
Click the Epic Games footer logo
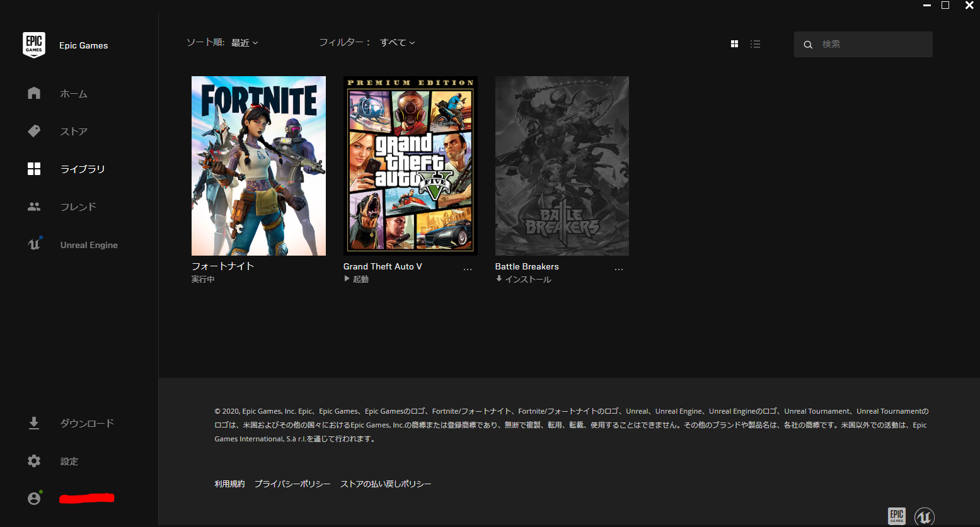(897, 516)
